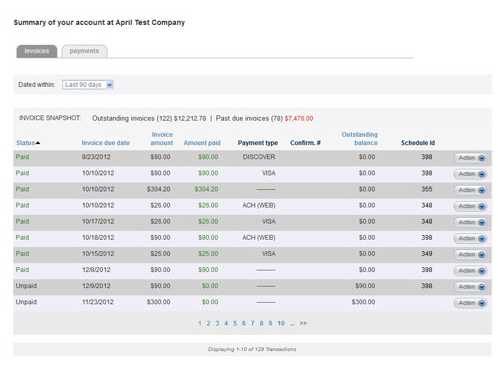Open the payments tab
Viewport: 498px width, 375px height.
(x=84, y=51)
